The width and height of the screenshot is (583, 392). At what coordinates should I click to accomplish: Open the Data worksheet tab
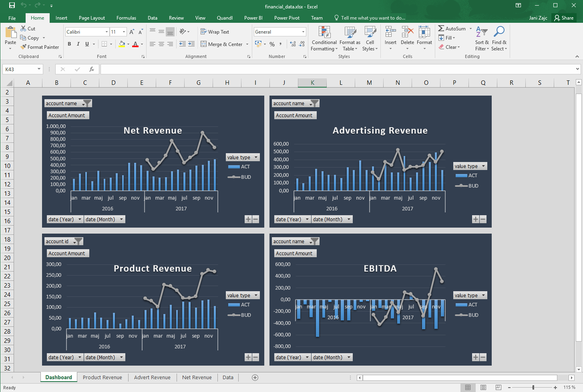pos(227,377)
